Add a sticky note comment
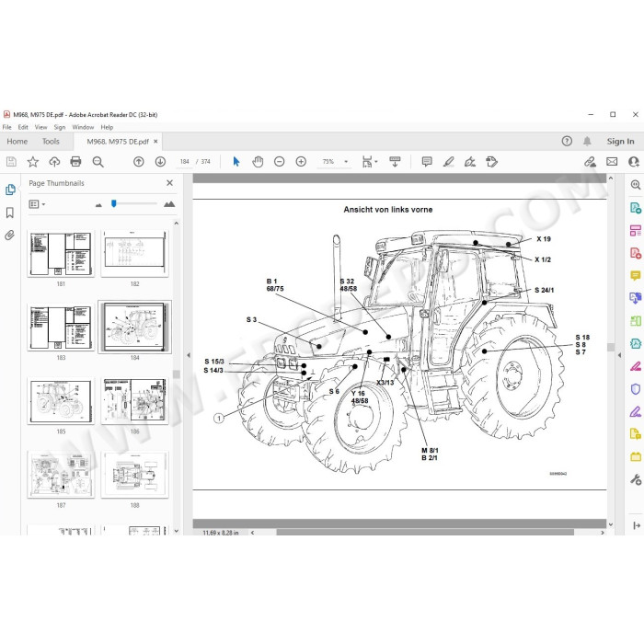 pos(427,162)
